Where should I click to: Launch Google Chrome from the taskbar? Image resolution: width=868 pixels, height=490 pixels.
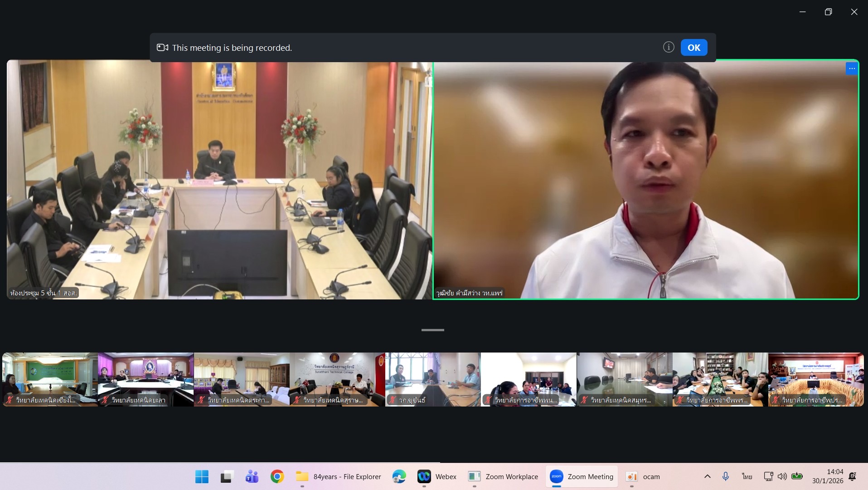[277, 476]
